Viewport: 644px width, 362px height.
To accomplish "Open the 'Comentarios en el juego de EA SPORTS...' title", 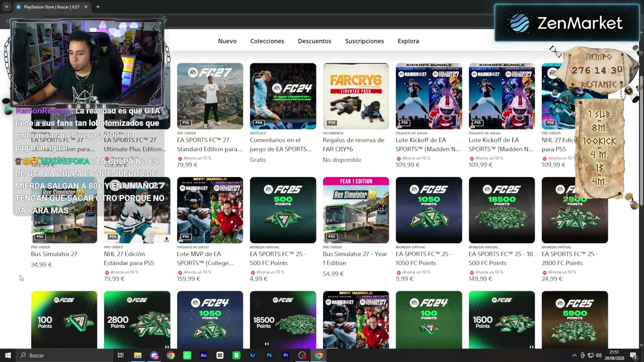I will click(x=281, y=144).
